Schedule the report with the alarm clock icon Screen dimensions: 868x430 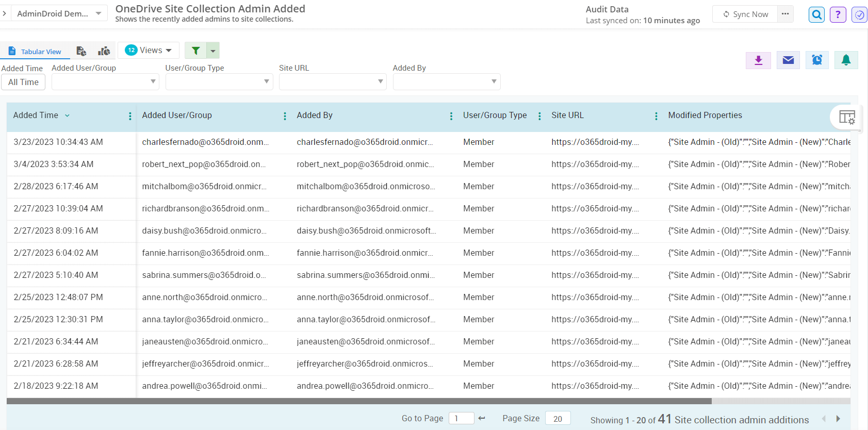point(817,60)
